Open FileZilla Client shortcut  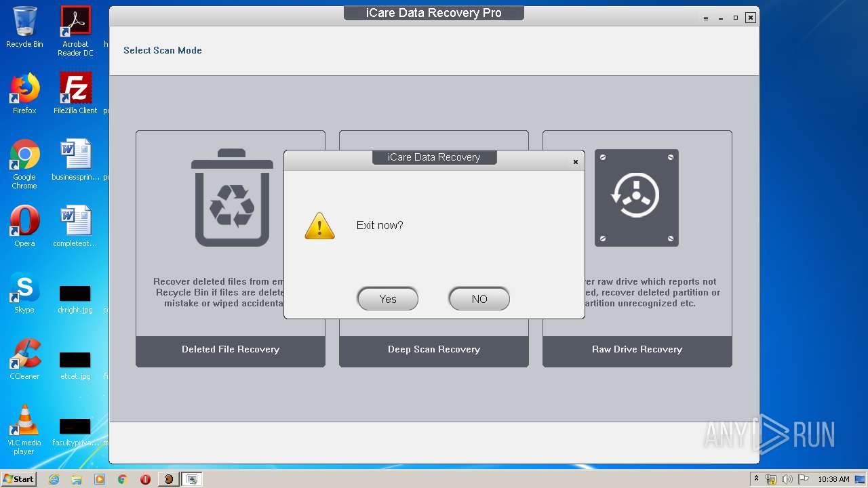[75, 94]
